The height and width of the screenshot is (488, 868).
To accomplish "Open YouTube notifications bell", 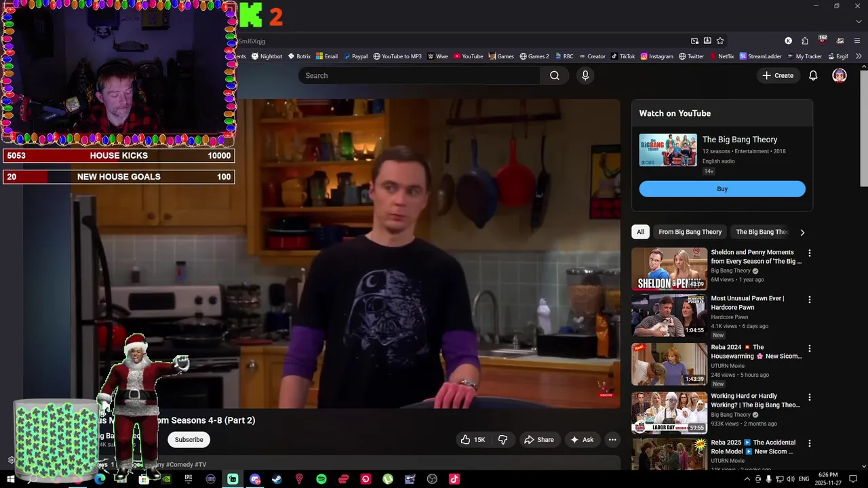I will [813, 75].
